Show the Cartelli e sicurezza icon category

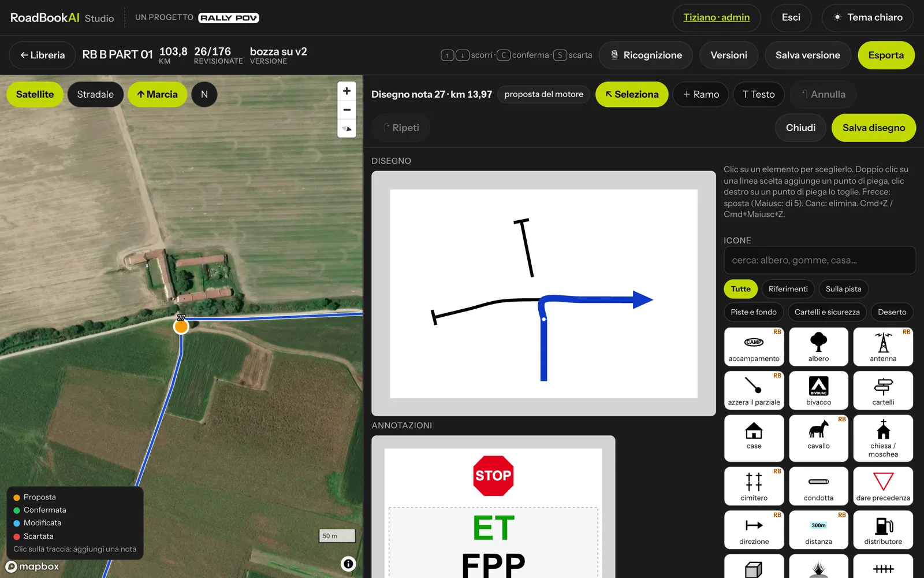pos(827,312)
